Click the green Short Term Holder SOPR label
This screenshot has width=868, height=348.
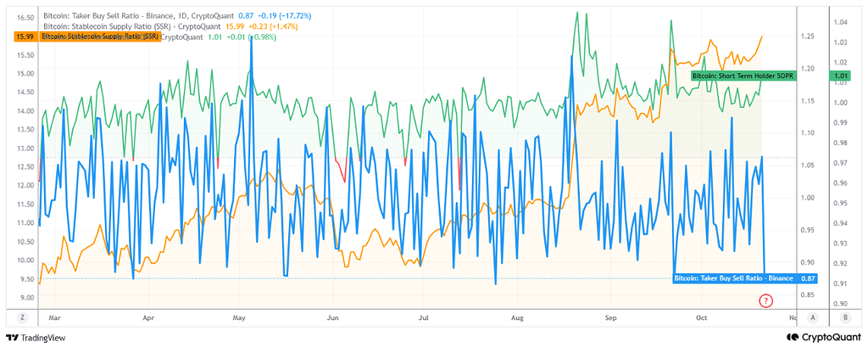[743, 76]
